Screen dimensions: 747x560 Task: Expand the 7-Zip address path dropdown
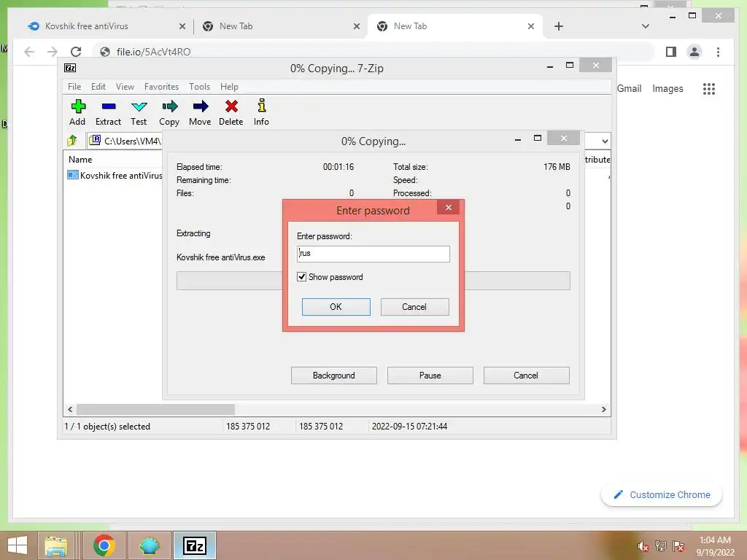(x=605, y=141)
